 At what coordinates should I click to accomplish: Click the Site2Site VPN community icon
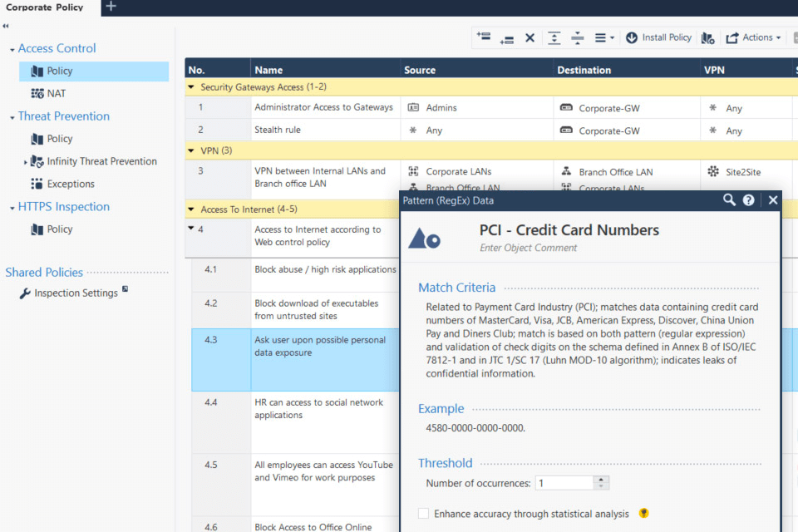pyautogui.click(x=713, y=171)
